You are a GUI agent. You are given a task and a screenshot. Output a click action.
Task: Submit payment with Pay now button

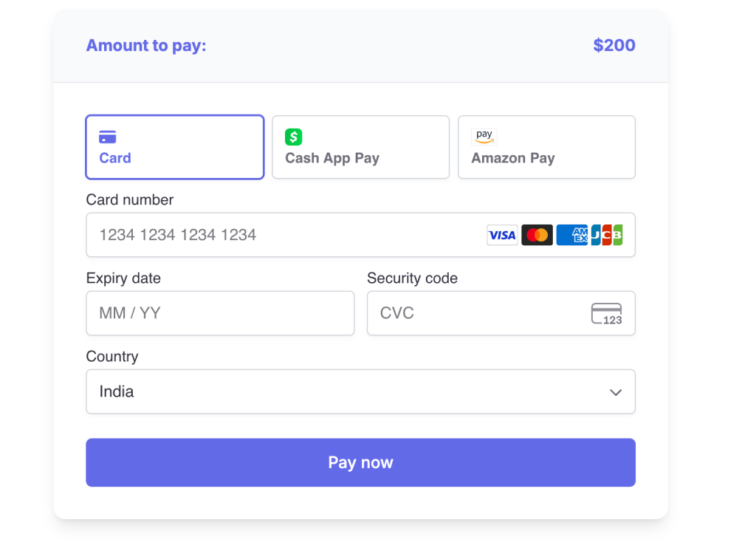coord(360,462)
